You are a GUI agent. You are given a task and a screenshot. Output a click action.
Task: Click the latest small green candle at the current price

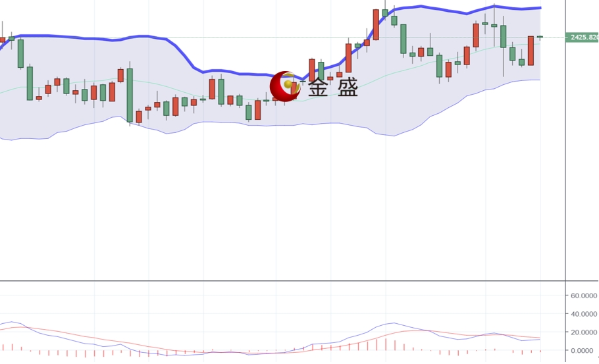pos(540,37)
